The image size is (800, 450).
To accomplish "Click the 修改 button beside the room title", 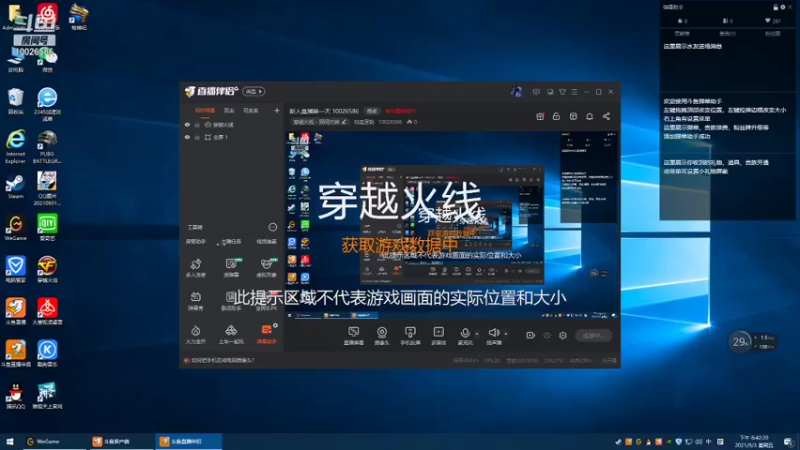I will tap(372, 111).
